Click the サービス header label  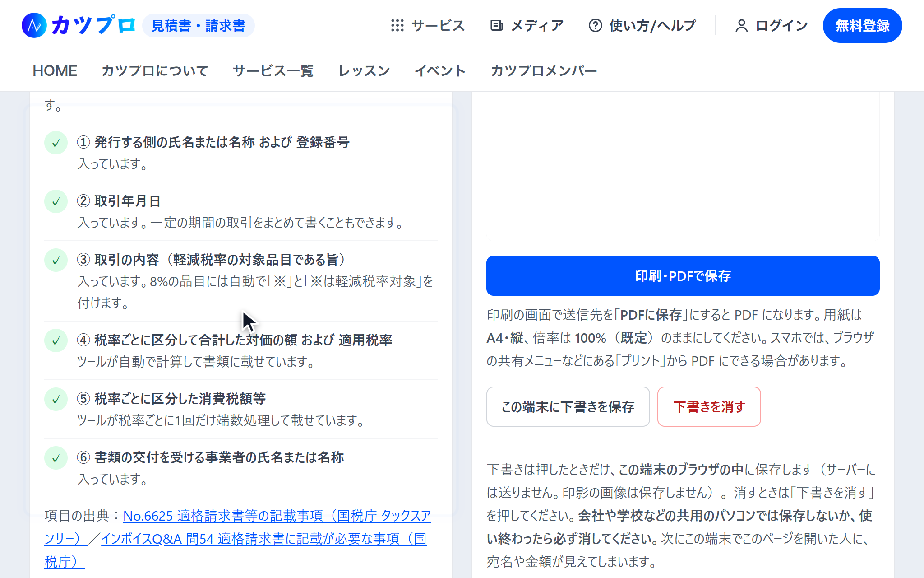point(438,26)
